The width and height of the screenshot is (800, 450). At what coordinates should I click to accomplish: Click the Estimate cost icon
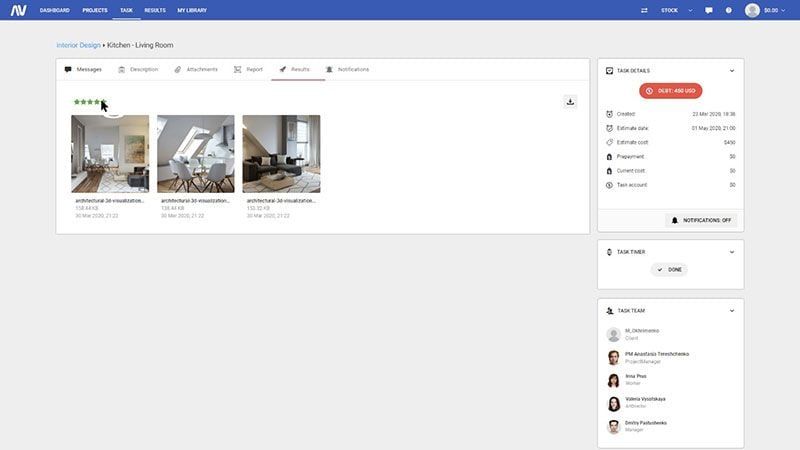pos(609,142)
